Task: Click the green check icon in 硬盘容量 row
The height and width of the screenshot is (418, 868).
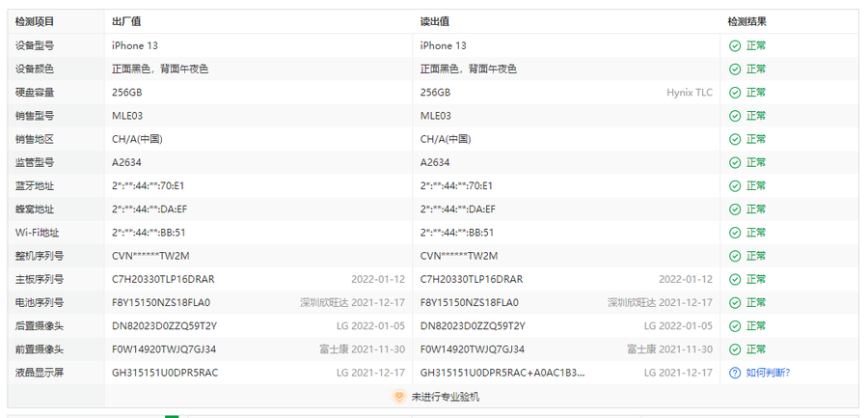Action: (735, 93)
